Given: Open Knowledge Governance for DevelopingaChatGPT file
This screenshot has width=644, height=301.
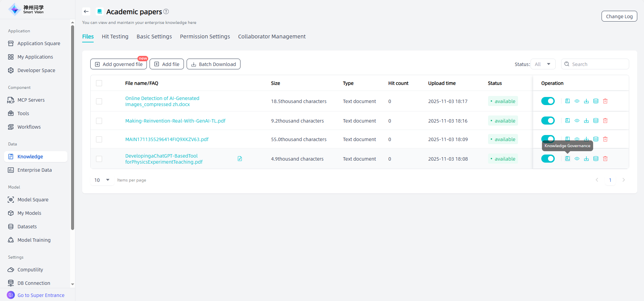Looking at the screenshot, I should (568, 159).
